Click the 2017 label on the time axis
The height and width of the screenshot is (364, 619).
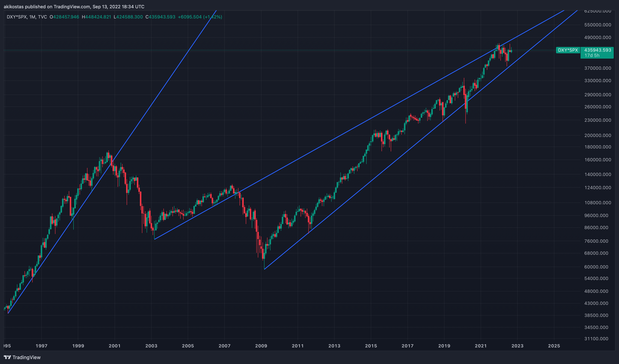[408, 346]
